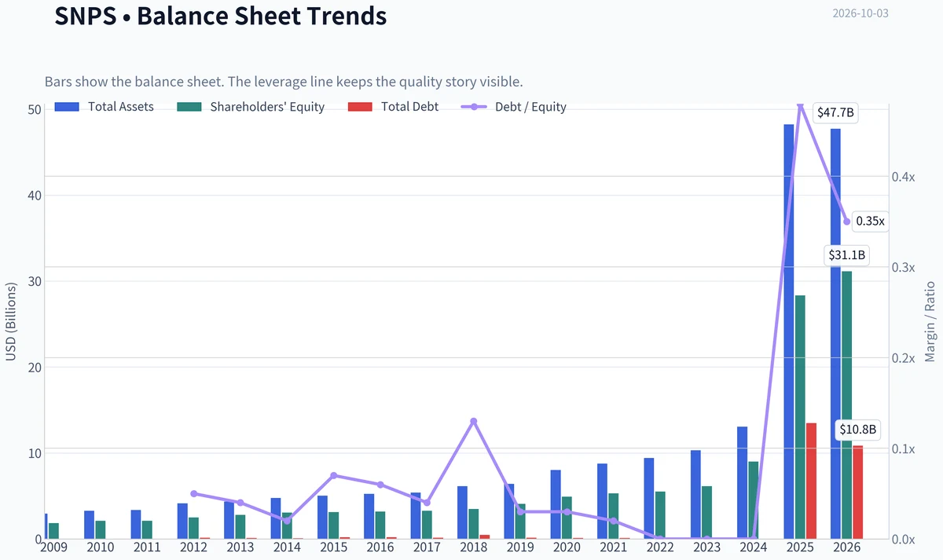The width and height of the screenshot is (943, 560).
Task: Click the 2026 Shareholders' Equity bar
Action: click(x=847, y=405)
